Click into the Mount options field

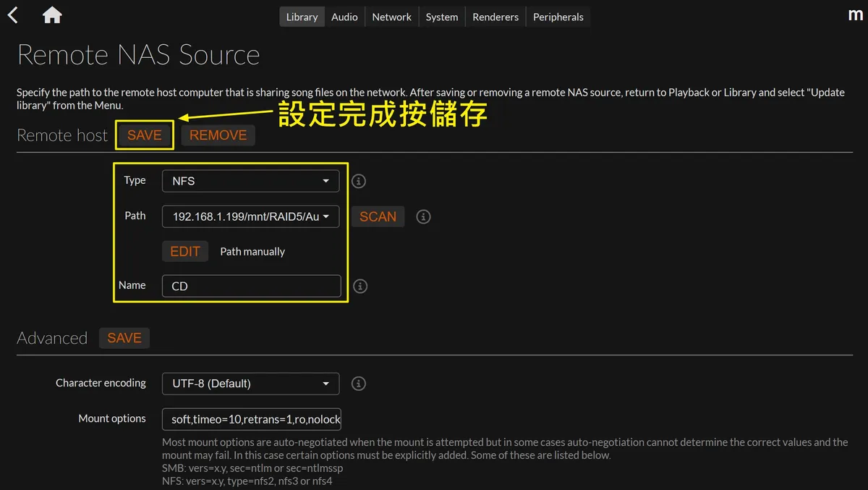click(251, 419)
